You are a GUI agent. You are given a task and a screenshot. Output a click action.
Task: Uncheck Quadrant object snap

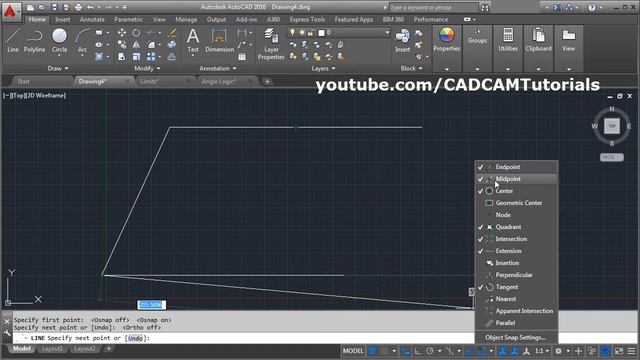click(x=516, y=227)
